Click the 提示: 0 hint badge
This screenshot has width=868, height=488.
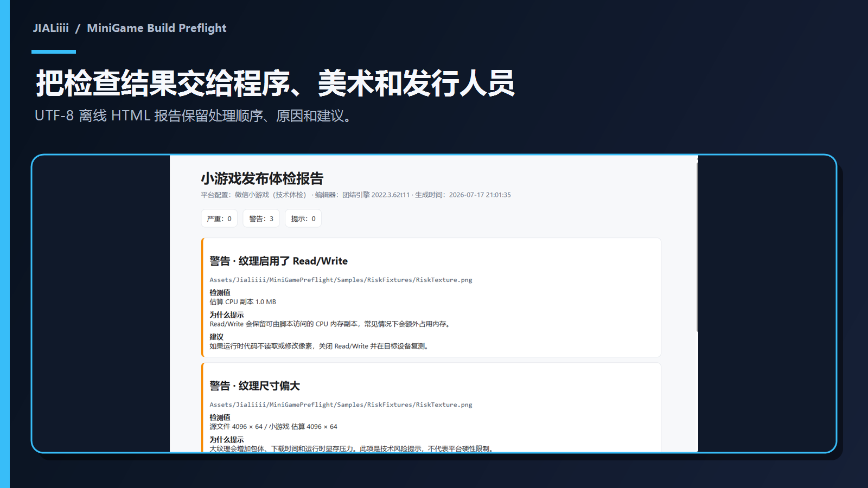(303, 219)
